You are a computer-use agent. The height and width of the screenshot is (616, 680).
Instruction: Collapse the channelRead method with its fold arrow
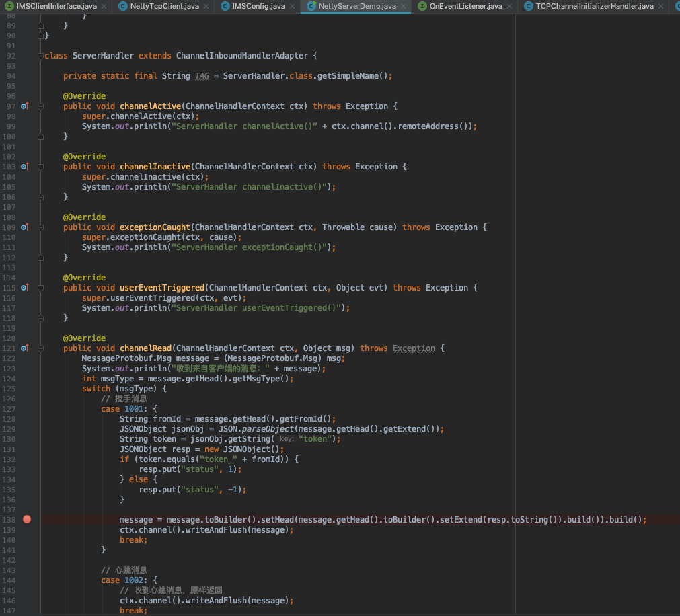point(40,348)
